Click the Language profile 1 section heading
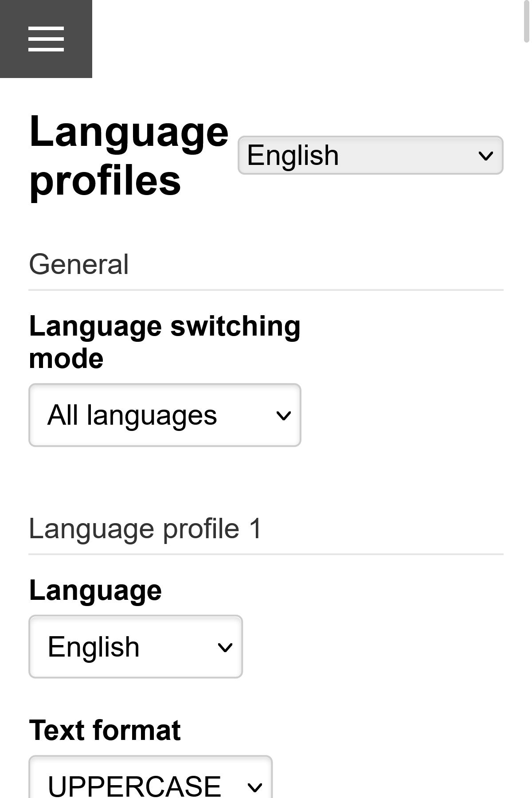The width and height of the screenshot is (532, 798). pos(145,528)
